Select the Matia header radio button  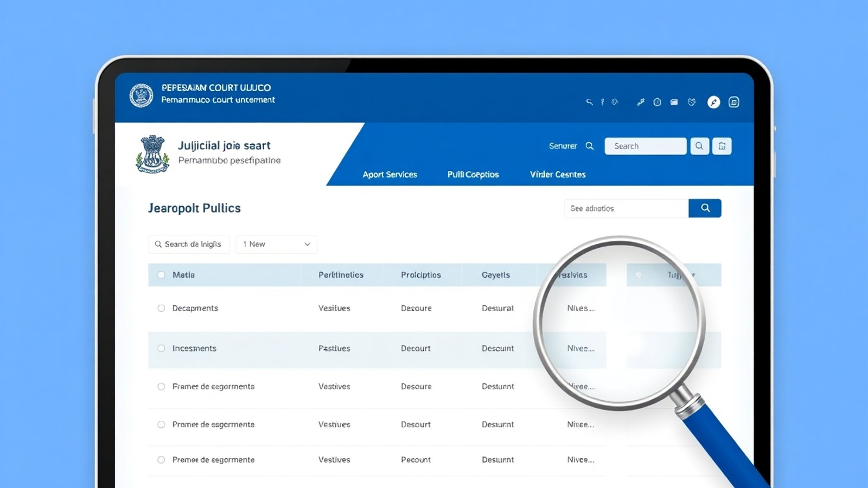click(x=161, y=275)
